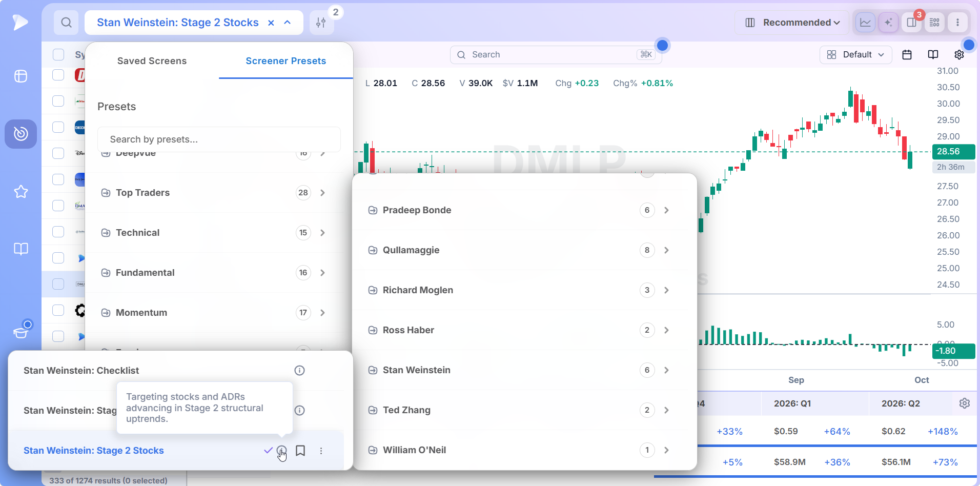This screenshot has height=486, width=980.
Task: Open the Recommended columns dropdown
Action: click(792, 23)
